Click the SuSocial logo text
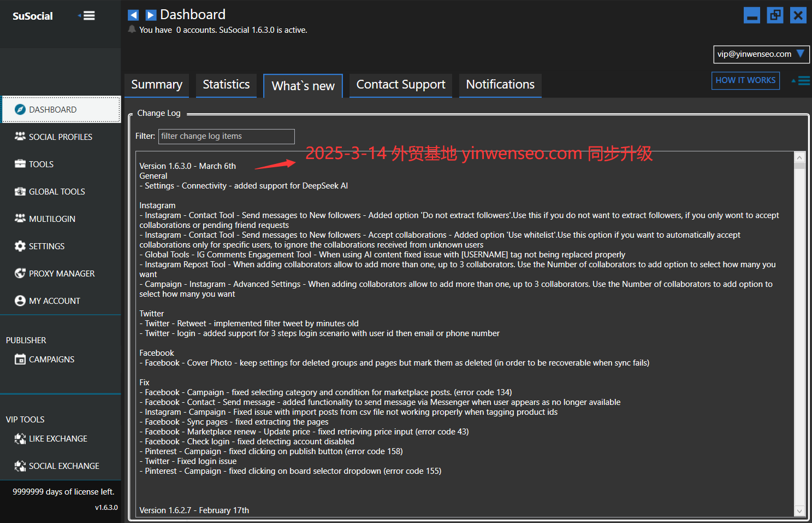This screenshot has height=523, width=812. click(x=33, y=16)
